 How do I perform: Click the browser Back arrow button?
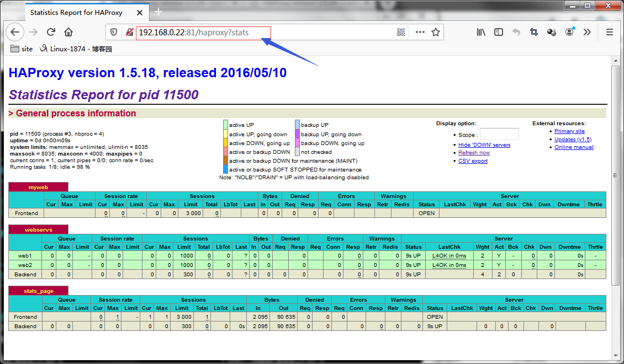(x=15, y=32)
